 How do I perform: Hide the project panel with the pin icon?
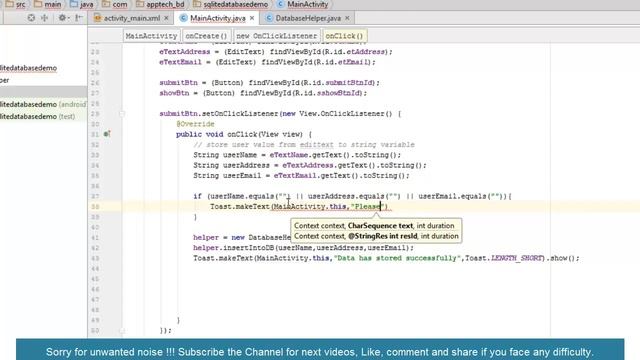[x=79, y=18]
